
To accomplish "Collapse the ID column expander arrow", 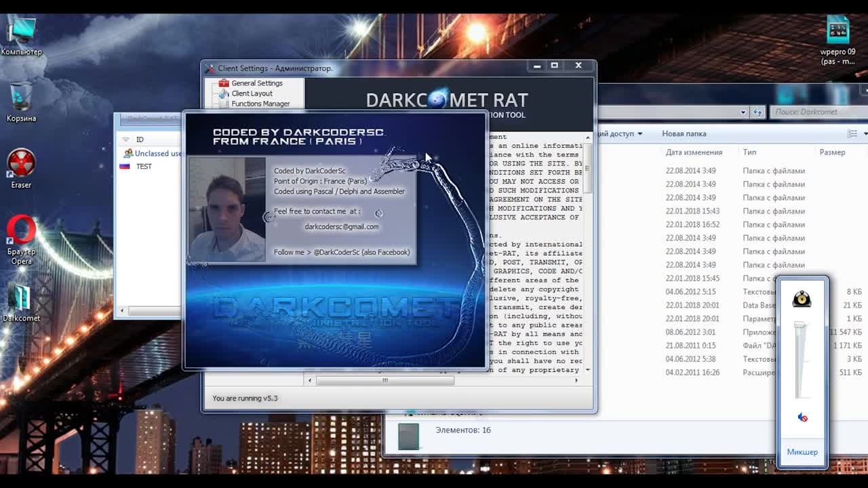I will (x=125, y=140).
